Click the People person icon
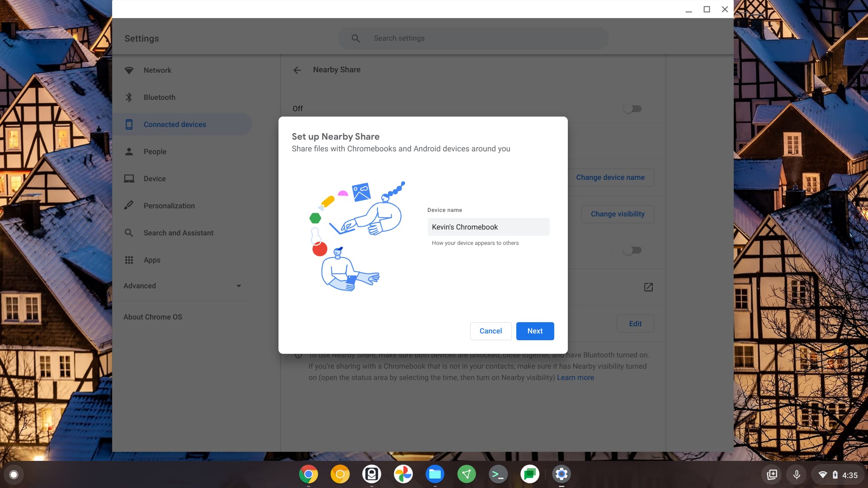868x488 pixels. click(129, 151)
